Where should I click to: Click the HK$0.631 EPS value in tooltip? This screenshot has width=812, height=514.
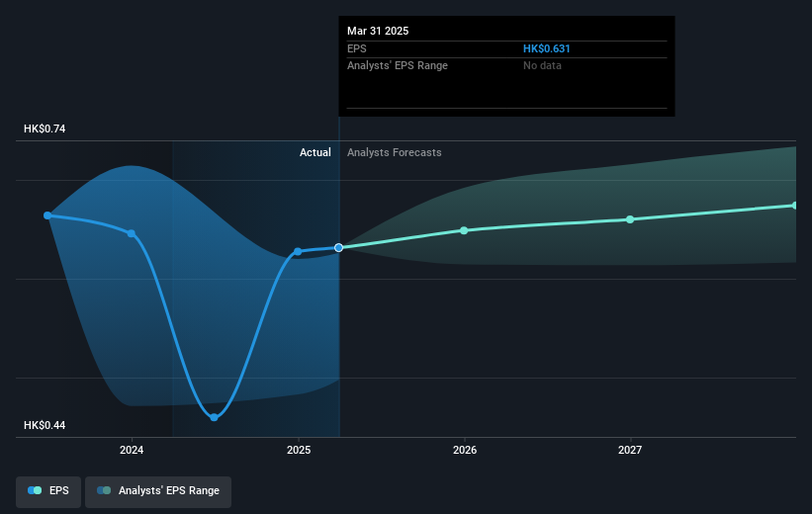(546, 48)
